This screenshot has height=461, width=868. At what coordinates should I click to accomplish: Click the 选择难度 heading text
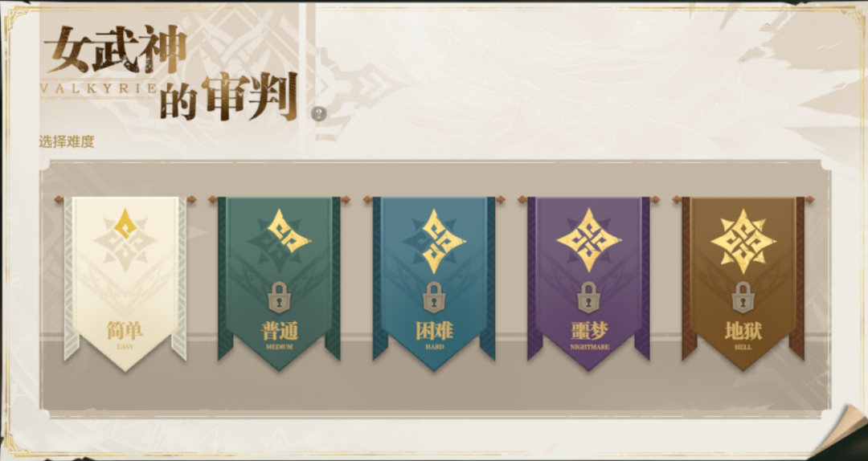point(67,141)
